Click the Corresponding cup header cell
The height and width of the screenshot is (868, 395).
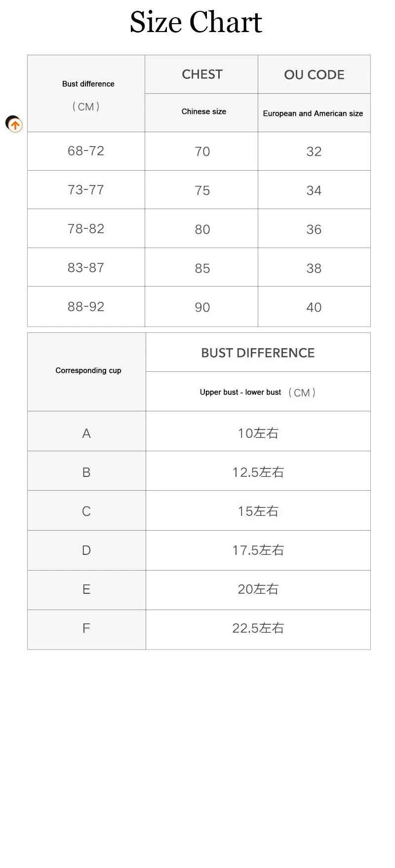tap(88, 370)
